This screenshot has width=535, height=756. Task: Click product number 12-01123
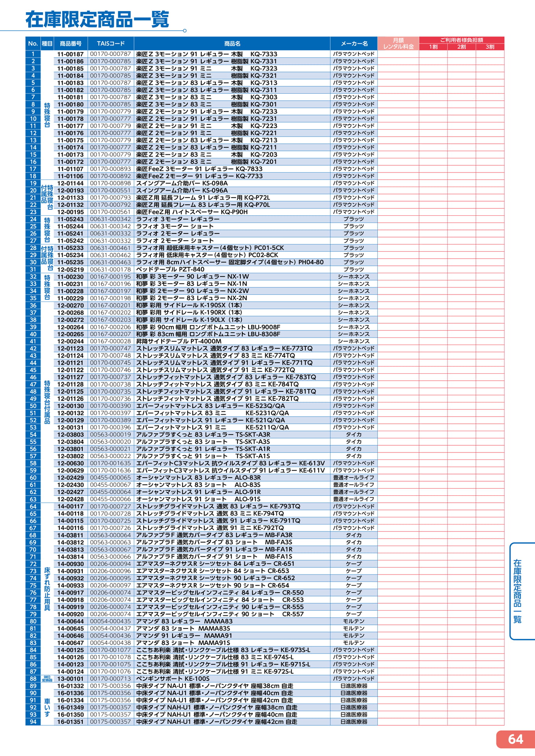click(71, 348)
